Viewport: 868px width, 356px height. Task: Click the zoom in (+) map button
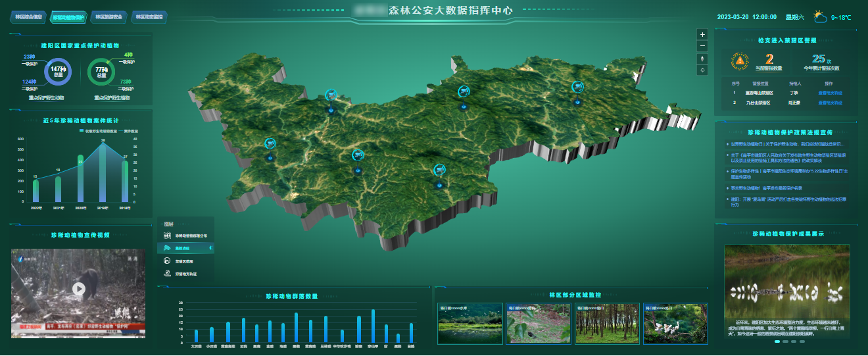point(702,34)
